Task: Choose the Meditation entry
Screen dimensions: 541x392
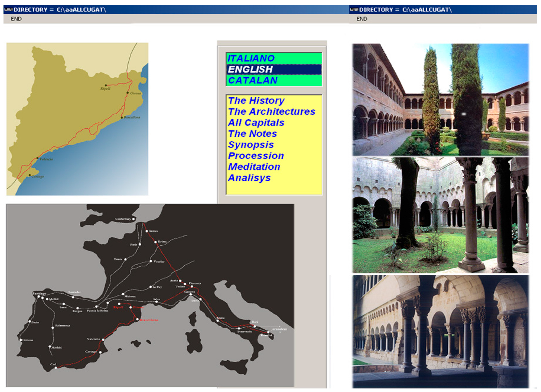Action: (254, 167)
